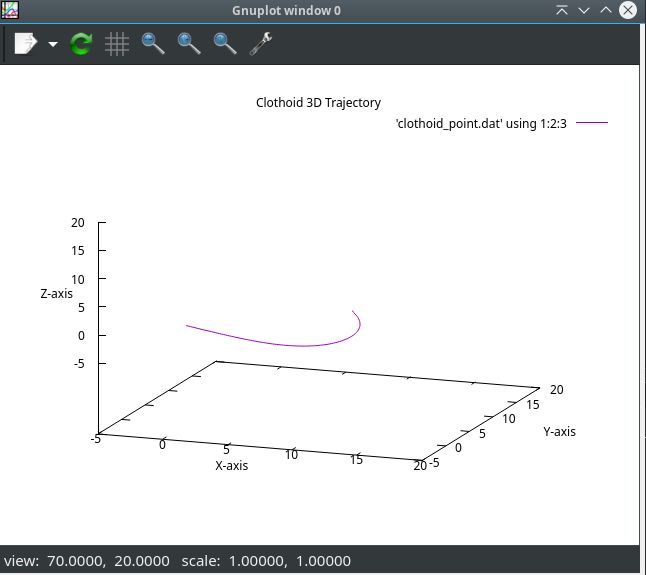This screenshot has height=575, width=646.
Task: Click the green replot icon
Action: point(81,44)
